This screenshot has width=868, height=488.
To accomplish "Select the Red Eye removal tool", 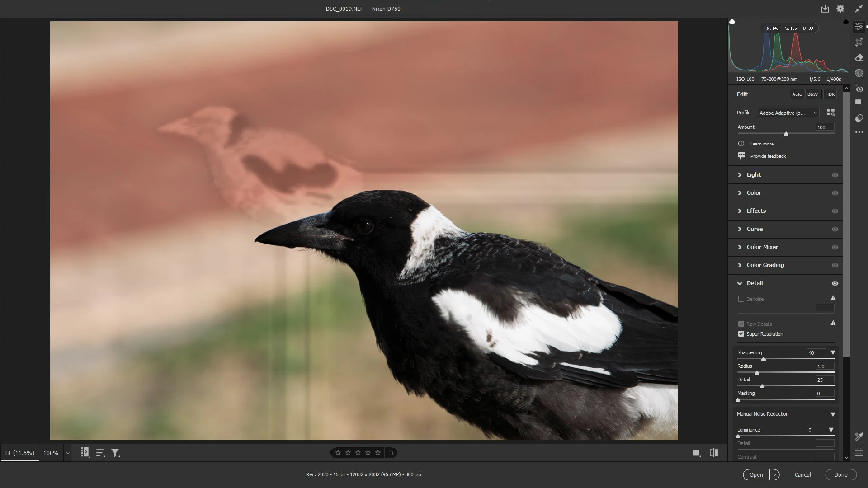I will point(859,89).
